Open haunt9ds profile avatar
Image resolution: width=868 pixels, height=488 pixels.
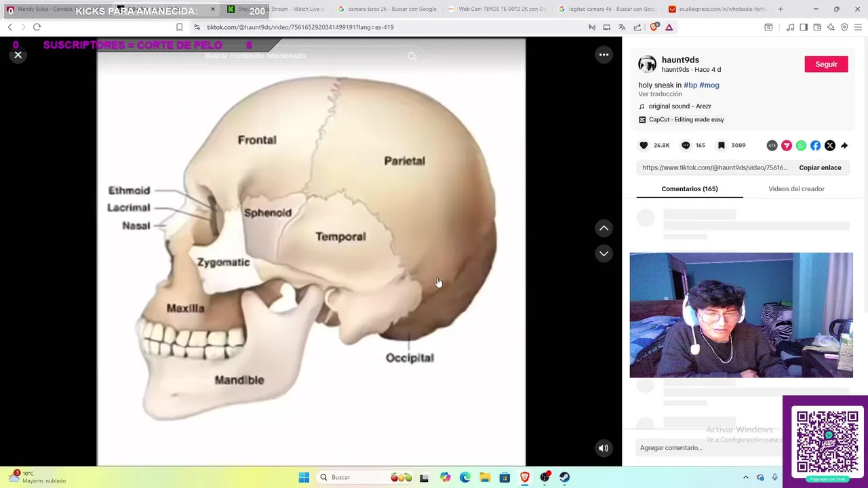click(x=648, y=64)
